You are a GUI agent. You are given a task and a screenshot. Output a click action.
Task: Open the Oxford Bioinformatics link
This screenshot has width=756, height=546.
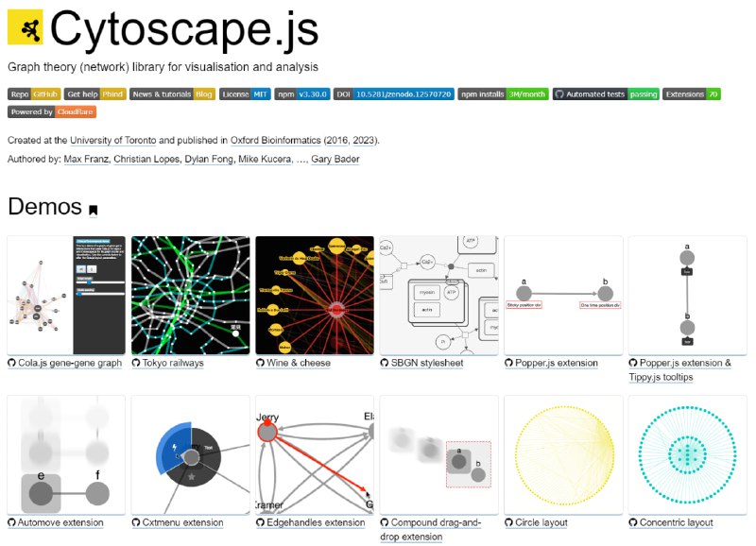point(275,140)
